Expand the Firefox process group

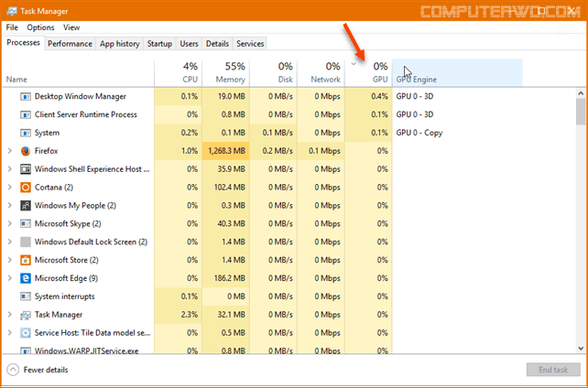[x=10, y=151]
